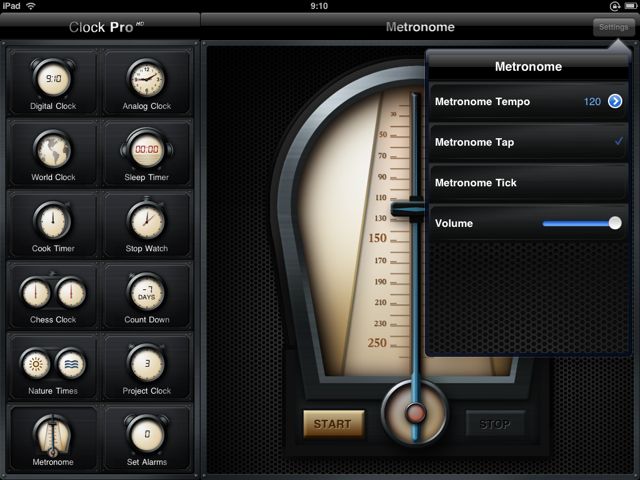Click the 150 mark on tempo scale
This screenshot has height=480, width=640.
(378, 238)
